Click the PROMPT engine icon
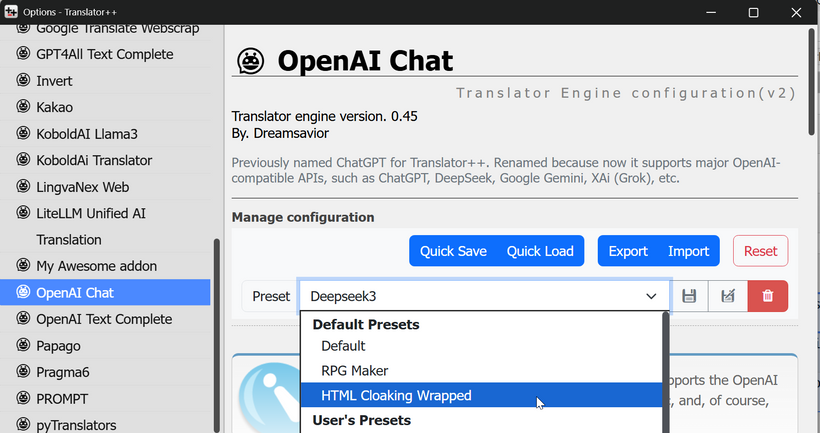This screenshot has width=820, height=433. (x=23, y=399)
